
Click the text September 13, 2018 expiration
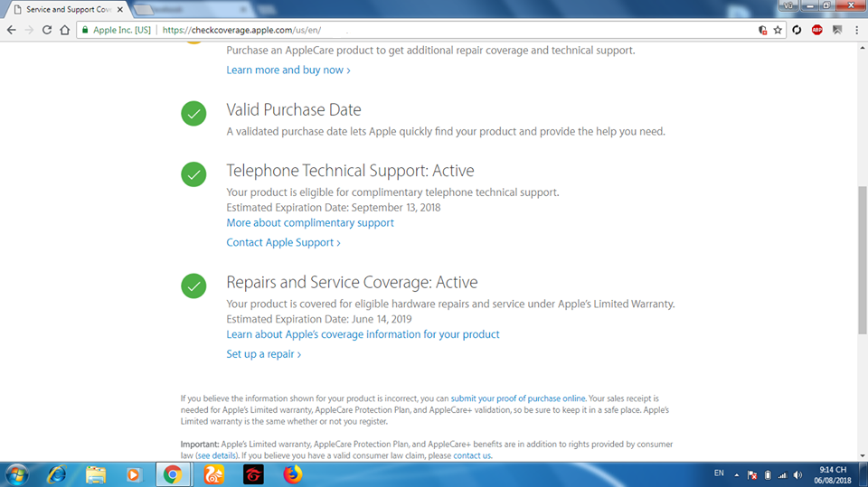pos(396,208)
